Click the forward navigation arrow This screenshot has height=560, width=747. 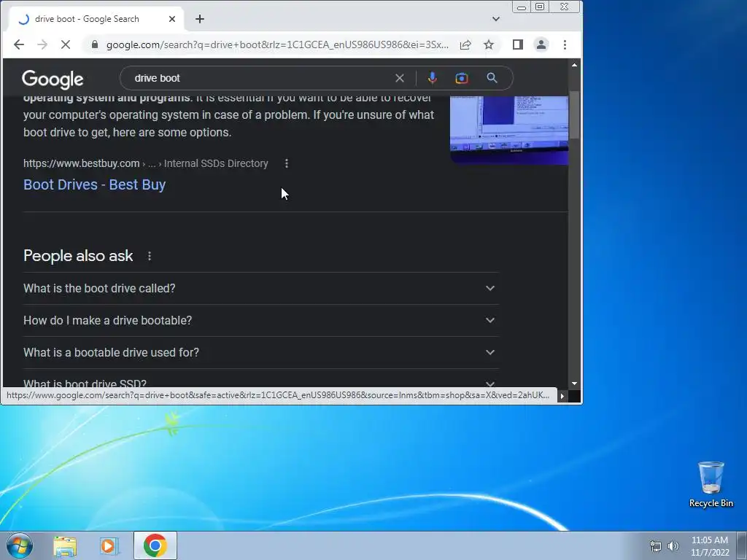pyautogui.click(x=42, y=44)
